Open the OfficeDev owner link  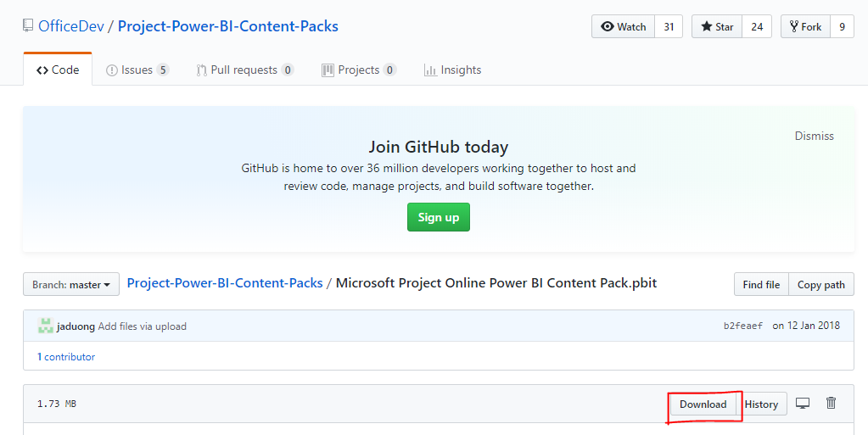click(x=71, y=26)
